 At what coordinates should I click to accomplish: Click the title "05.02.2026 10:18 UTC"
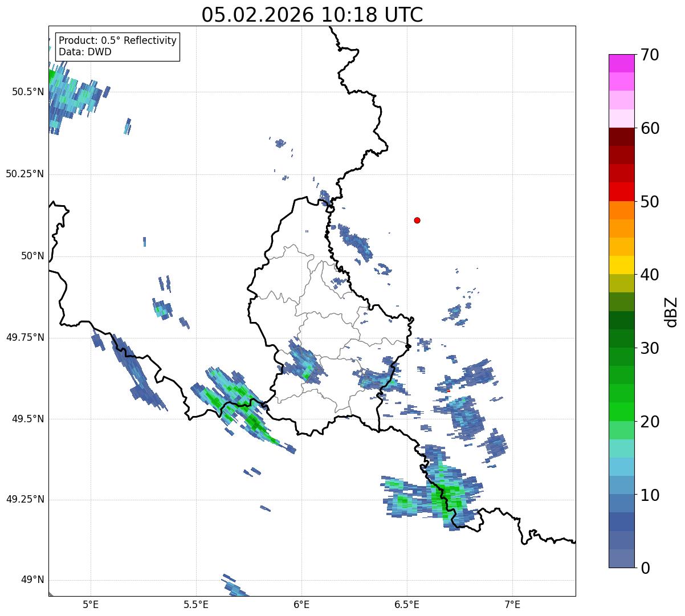pos(312,15)
